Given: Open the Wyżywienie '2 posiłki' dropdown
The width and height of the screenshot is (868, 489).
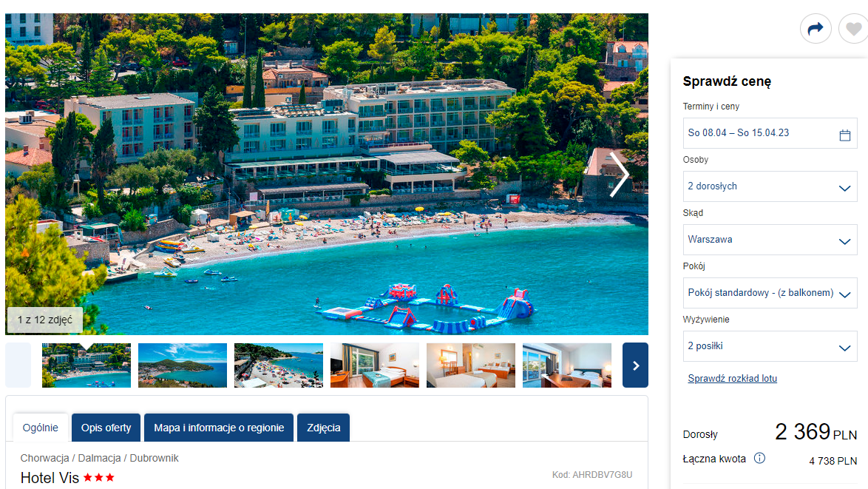Looking at the screenshot, I should (x=770, y=346).
